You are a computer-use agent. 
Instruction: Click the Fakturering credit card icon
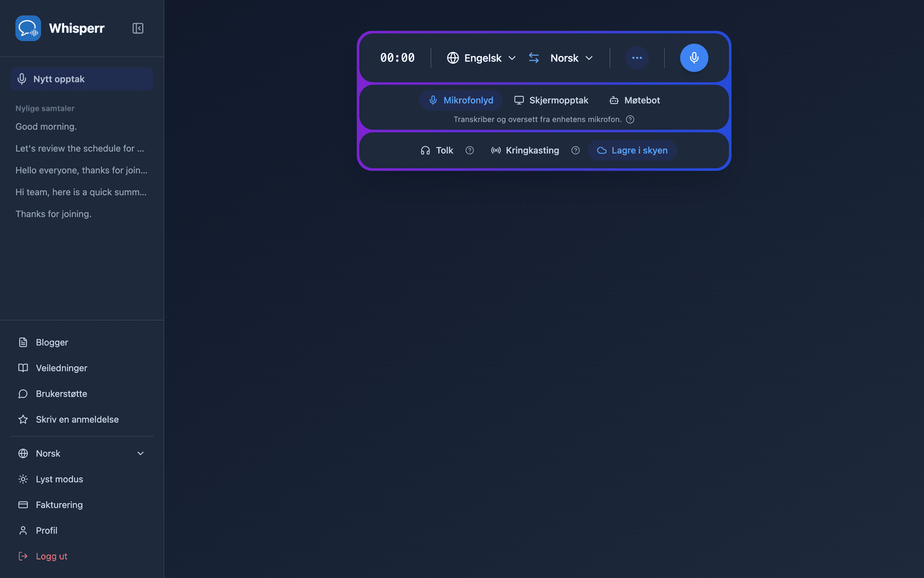[x=23, y=505]
